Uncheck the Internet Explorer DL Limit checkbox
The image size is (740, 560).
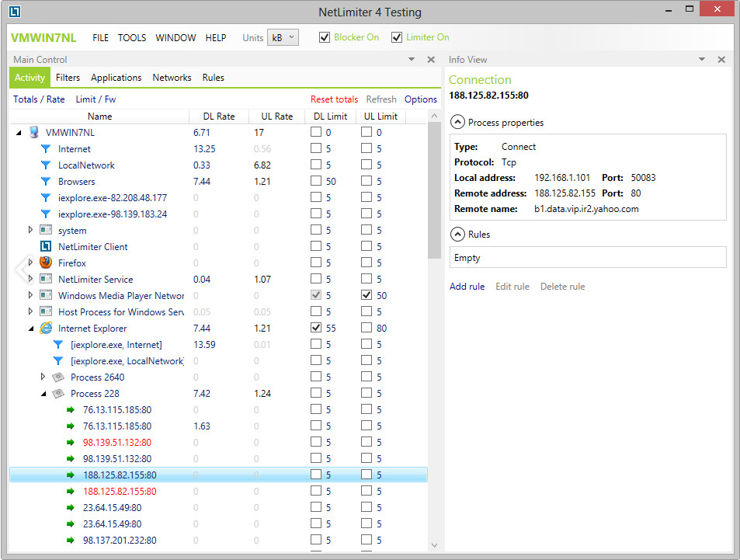(316, 327)
